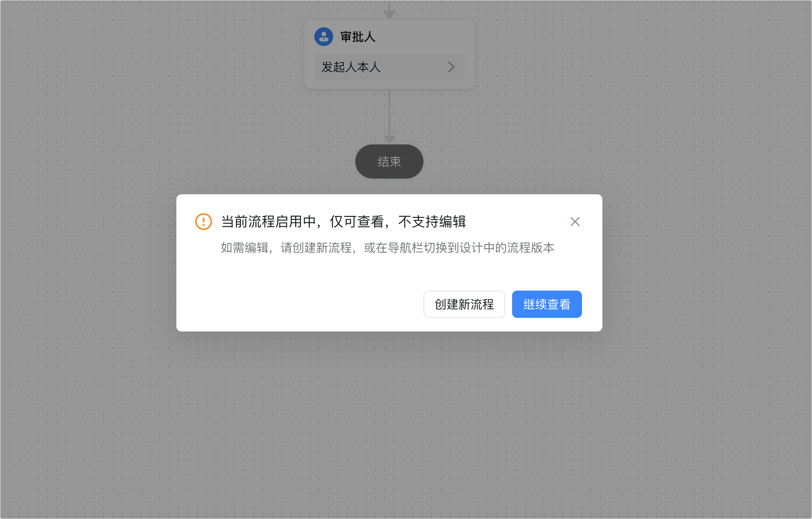Click the blue approver avatar icon
Screen dimensions: 812x519
pyautogui.click(x=324, y=37)
